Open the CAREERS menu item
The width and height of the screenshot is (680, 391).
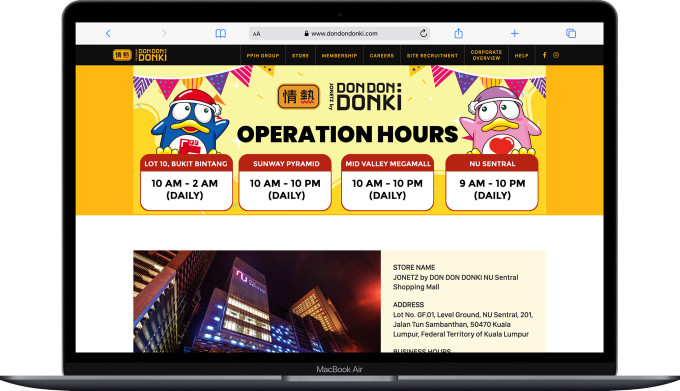click(382, 55)
